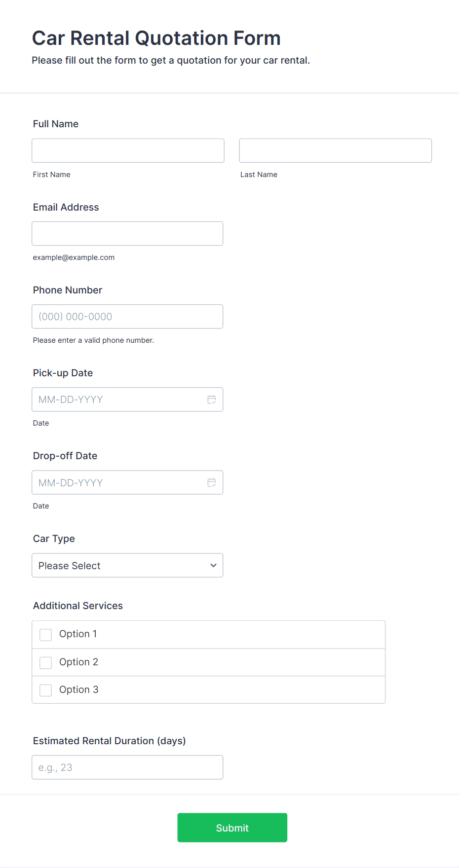This screenshot has height=868, width=459.
Task: Click the "Phone Number" field label
Action: click(x=68, y=290)
